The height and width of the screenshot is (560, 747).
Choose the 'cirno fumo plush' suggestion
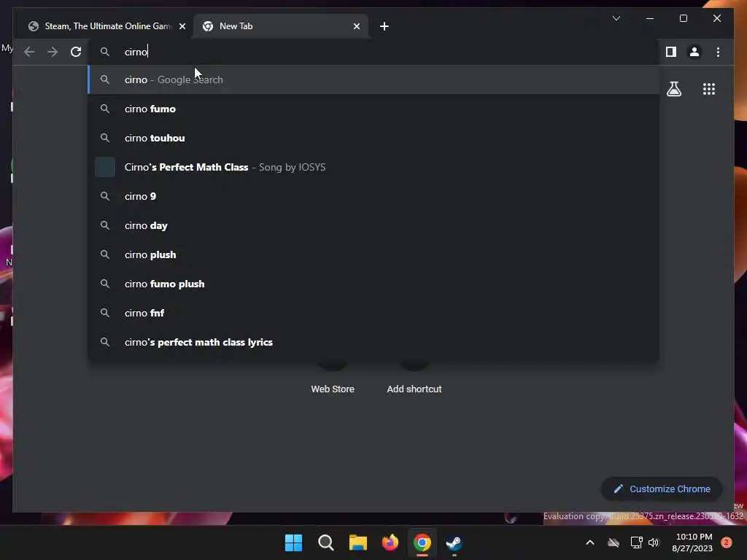(x=374, y=284)
